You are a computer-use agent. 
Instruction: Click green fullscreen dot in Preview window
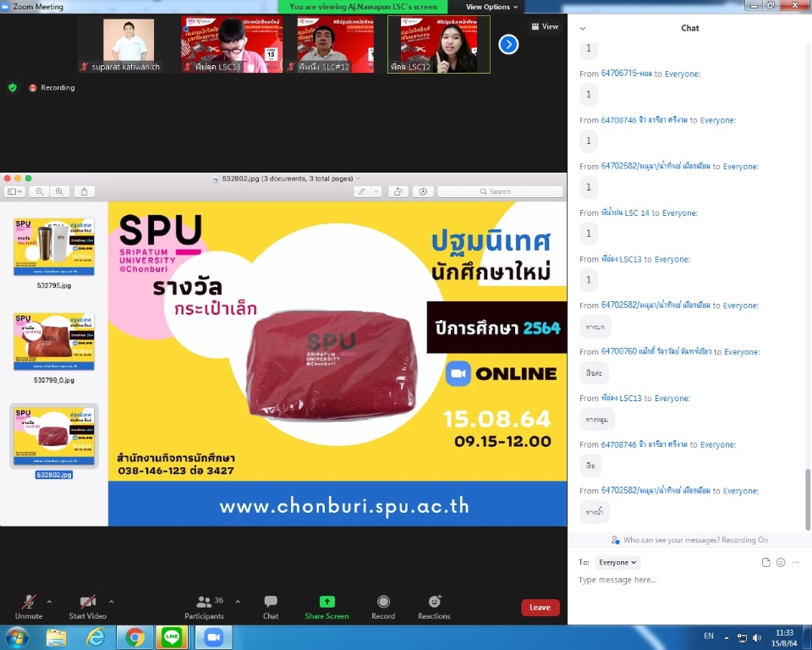tap(29, 179)
